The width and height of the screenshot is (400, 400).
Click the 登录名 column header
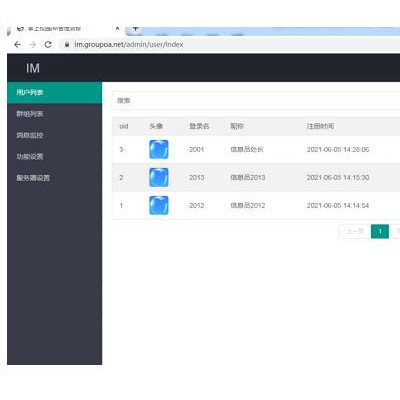click(199, 126)
